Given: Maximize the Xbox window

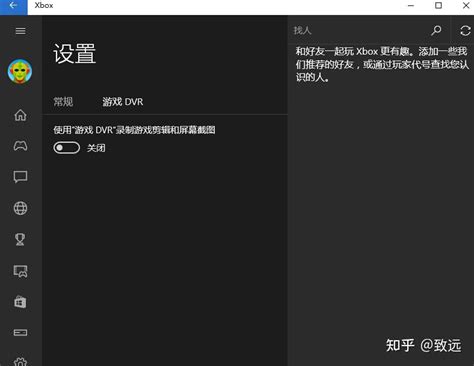Looking at the screenshot, I should point(438,6).
